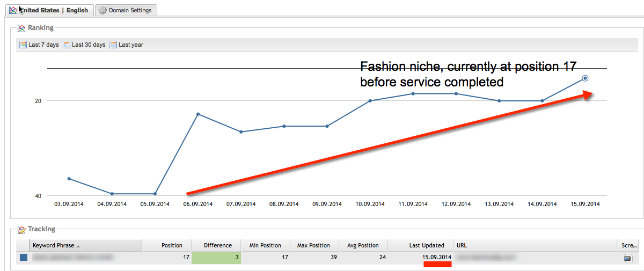Click the calendar icon beside Last year

pyautogui.click(x=113, y=45)
